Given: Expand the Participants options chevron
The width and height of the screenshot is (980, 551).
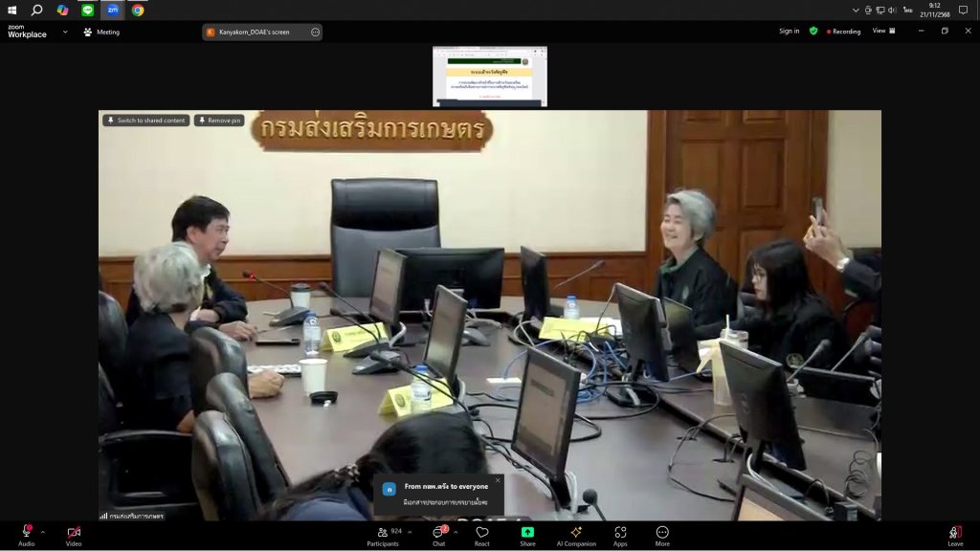Looking at the screenshot, I should [x=410, y=532].
